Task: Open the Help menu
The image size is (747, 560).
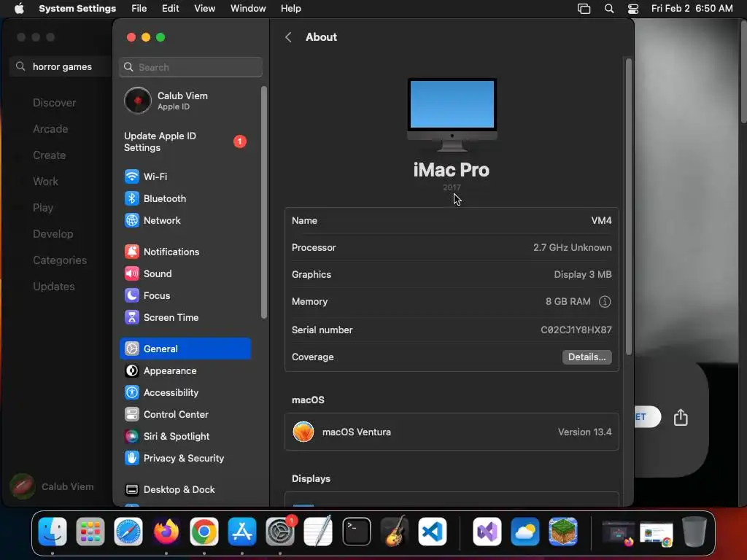Action: pyautogui.click(x=290, y=9)
